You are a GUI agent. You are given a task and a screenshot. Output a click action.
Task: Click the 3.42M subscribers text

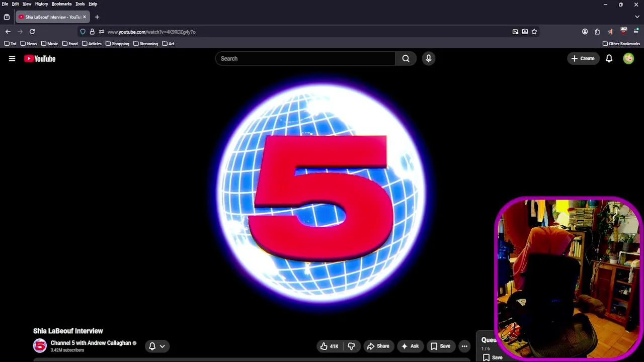pyautogui.click(x=67, y=350)
